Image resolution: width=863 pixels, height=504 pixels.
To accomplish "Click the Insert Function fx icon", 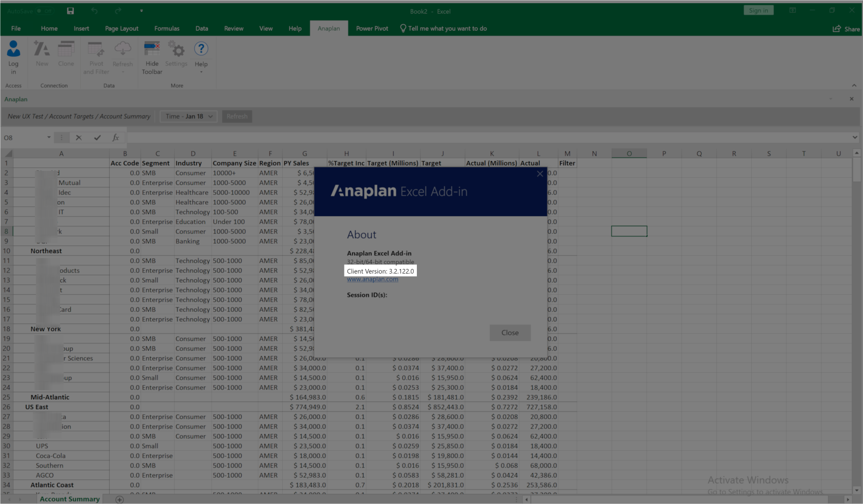I will pyautogui.click(x=116, y=138).
